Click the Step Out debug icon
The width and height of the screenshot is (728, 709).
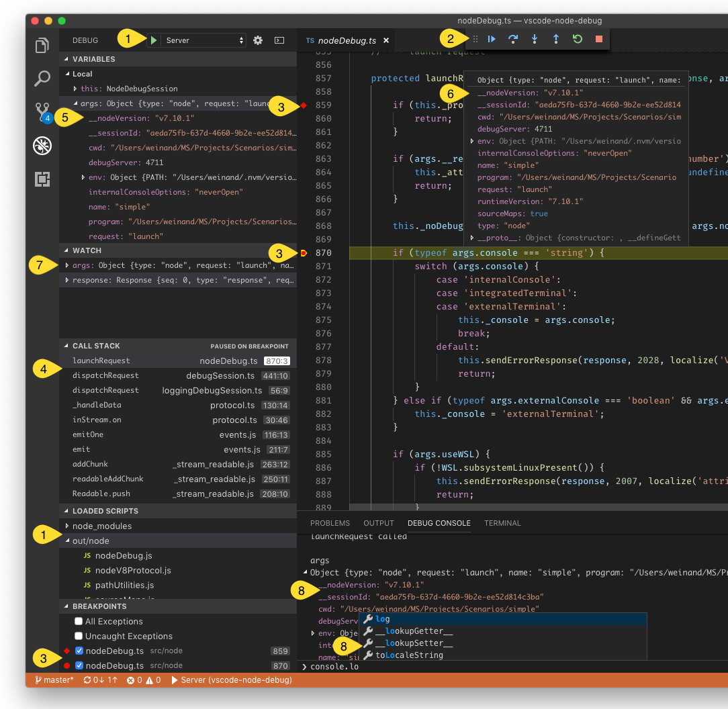click(x=555, y=39)
